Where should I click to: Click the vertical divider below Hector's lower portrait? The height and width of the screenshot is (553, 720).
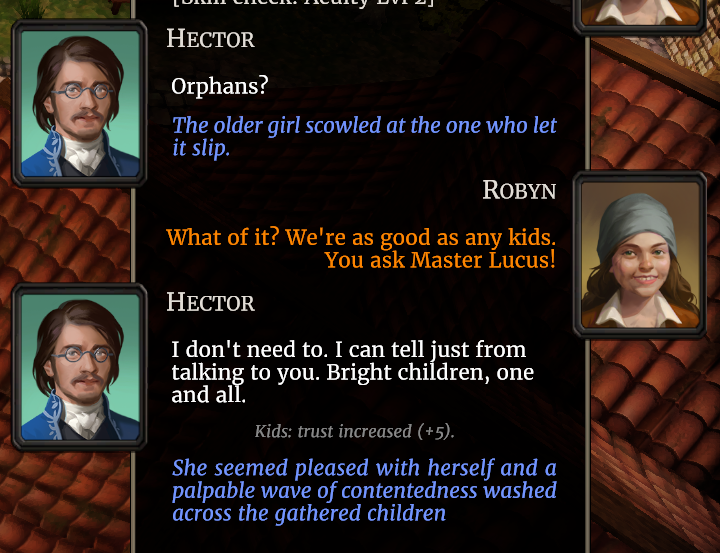point(133,502)
